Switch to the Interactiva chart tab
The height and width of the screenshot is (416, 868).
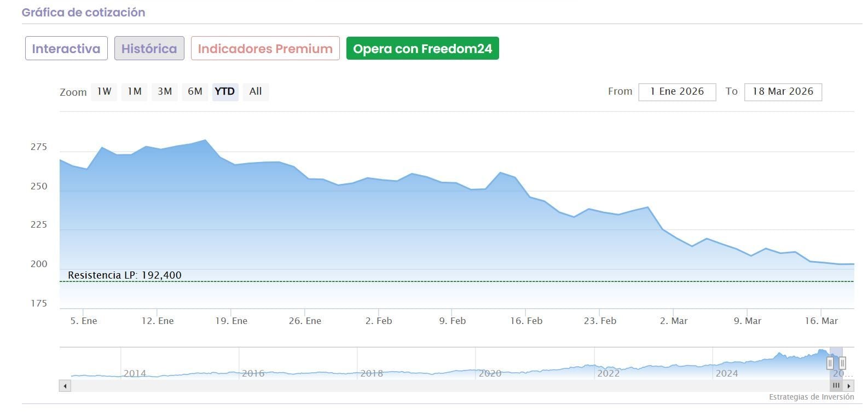tap(66, 49)
